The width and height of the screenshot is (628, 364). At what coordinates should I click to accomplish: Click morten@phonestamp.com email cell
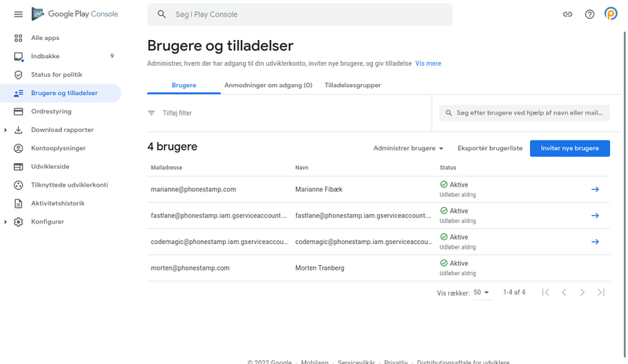(x=190, y=268)
